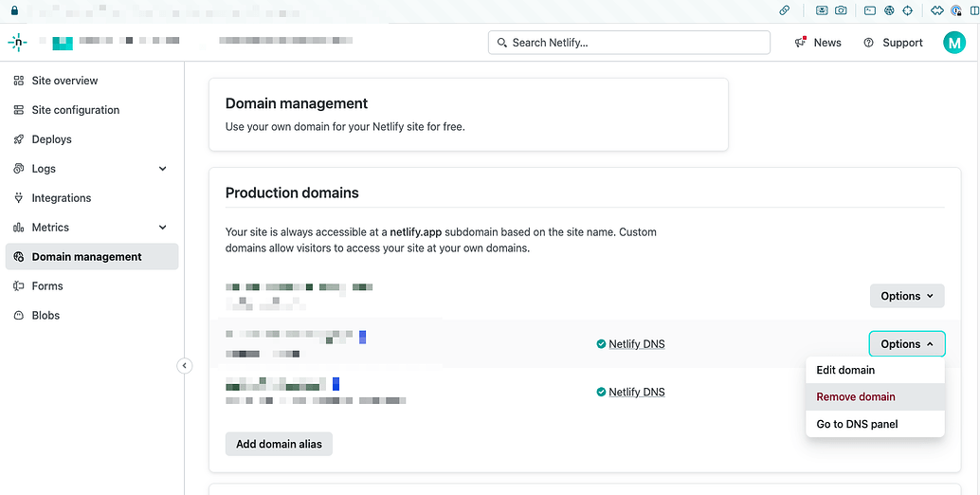Click the Blobs icon in sidebar
The height and width of the screenshot is (495, 980).
click(19, 316)
